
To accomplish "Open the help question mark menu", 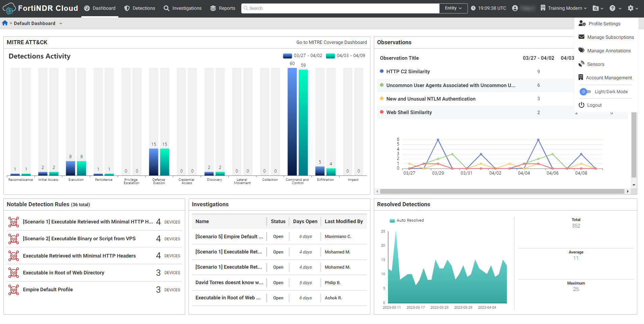I will point(612,8).
